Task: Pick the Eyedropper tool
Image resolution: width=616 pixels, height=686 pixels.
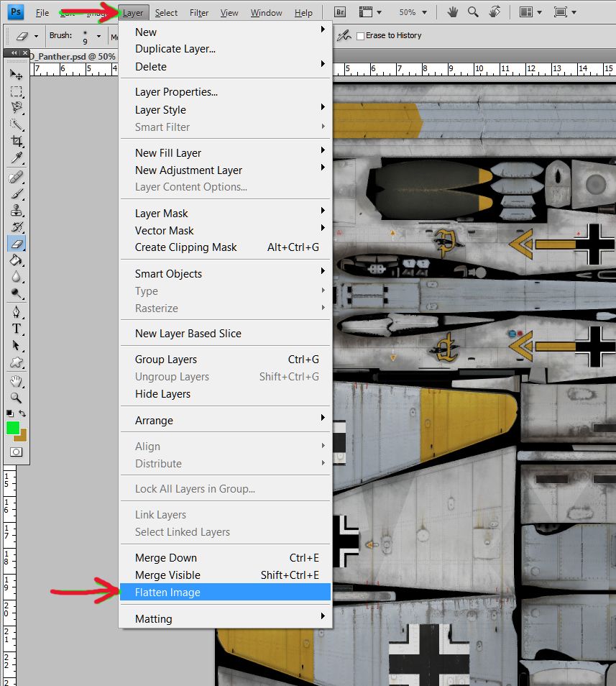Action: pyautogui.click(x=16, y=158)
